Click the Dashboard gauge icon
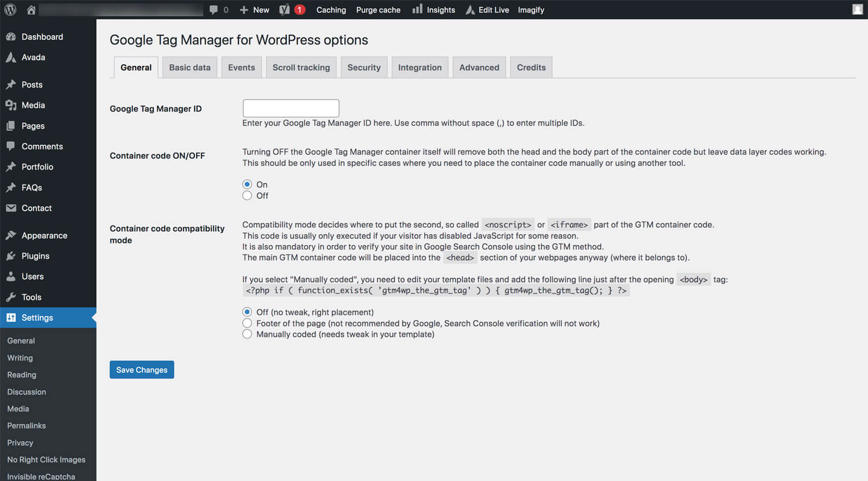868x481 pixels. click(x=11, y=36)
